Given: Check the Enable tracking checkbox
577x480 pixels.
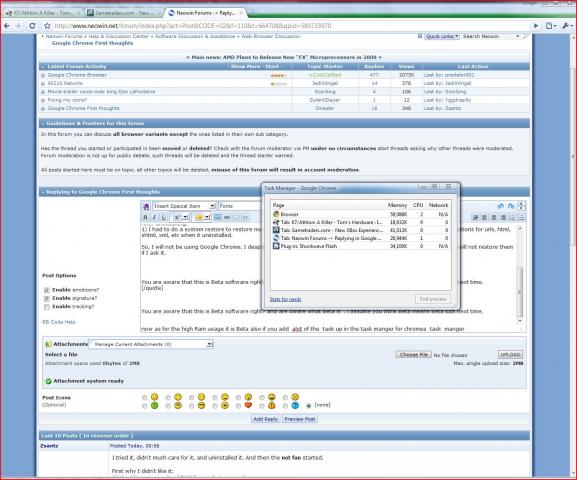Looking at the screenshot, I should click(47, 307).
